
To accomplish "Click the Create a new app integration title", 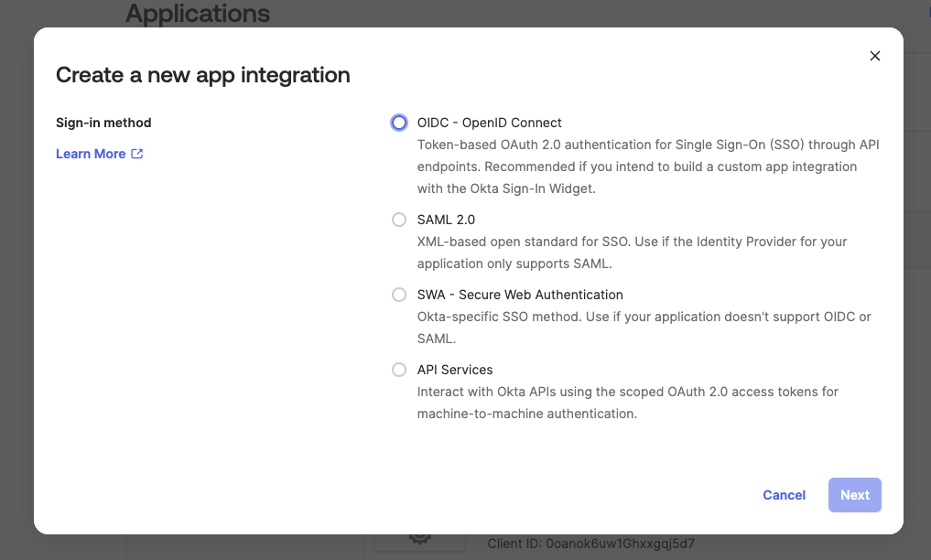I will [203, 75].
